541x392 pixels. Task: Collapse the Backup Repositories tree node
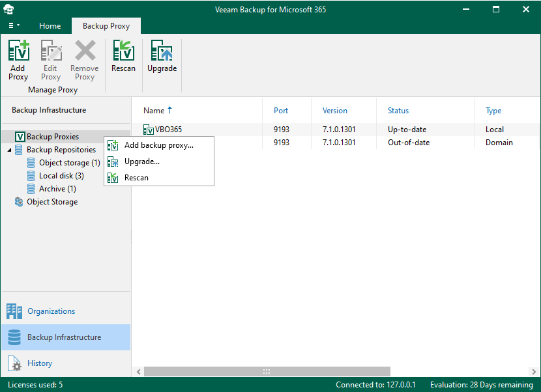[x=9, y=150]
